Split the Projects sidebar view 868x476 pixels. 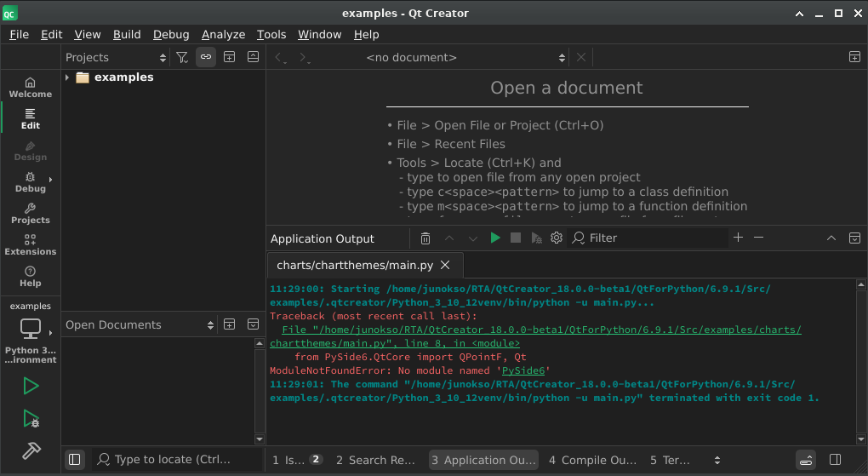229,57
